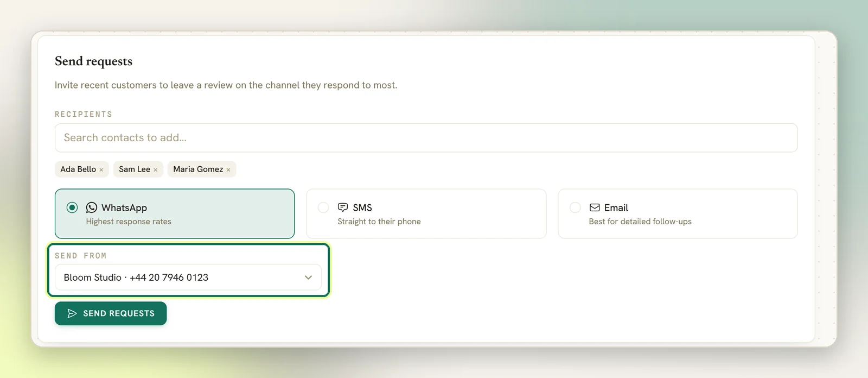This screenshot has width=868, height=378.
Task: Click the Maria Gomez recipient chip
Action: (202, 169)
